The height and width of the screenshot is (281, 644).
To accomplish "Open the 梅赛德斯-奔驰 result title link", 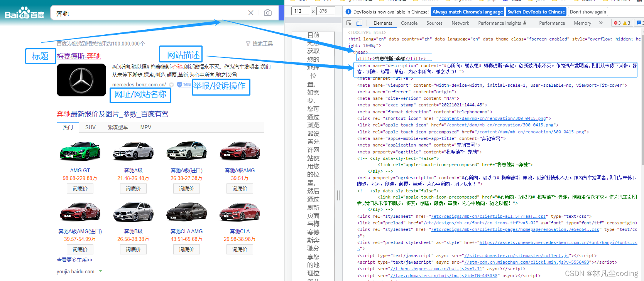I will click(x=79, y=56).
